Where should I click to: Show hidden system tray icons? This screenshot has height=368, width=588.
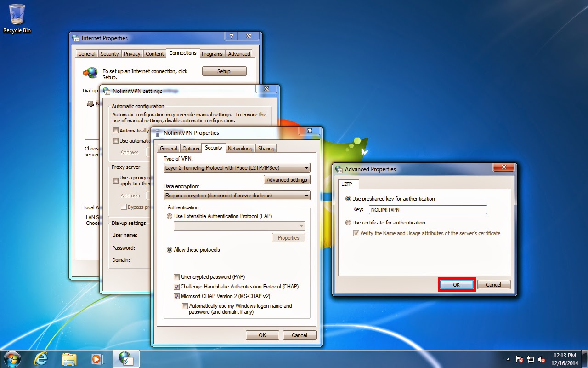tap(508, 359)
